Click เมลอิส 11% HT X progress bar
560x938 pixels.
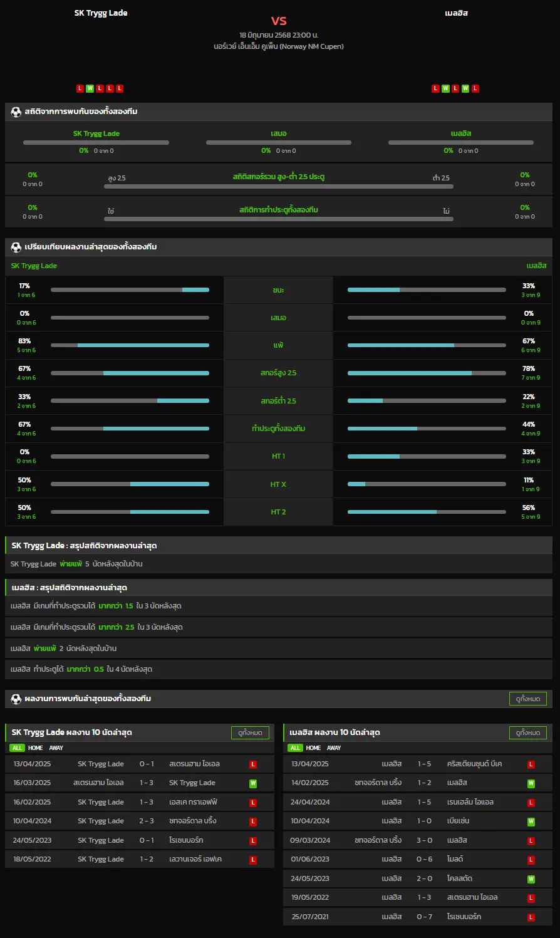pyautogui.click(x=427, y=484)
